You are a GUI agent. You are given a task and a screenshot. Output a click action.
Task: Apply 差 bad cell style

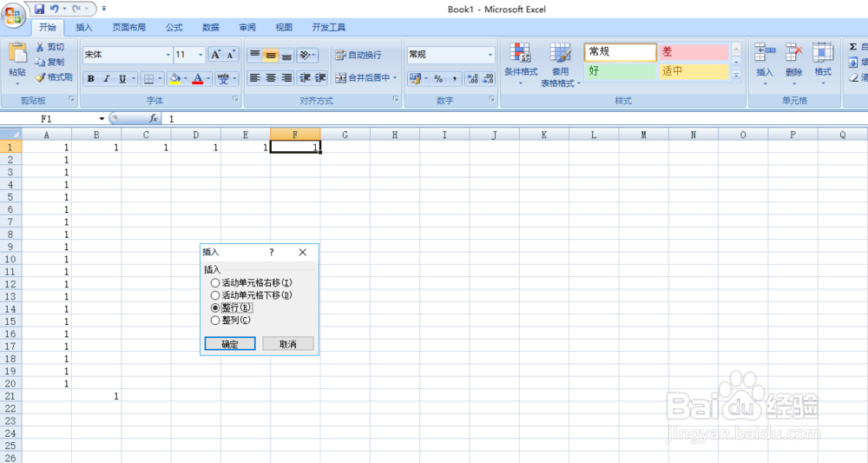tap(694, 52)
